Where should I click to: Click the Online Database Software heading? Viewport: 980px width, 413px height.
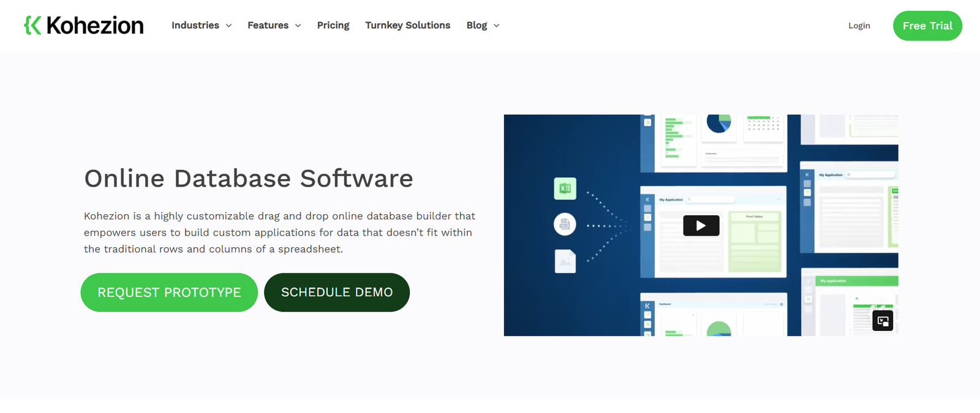(249, 179)
